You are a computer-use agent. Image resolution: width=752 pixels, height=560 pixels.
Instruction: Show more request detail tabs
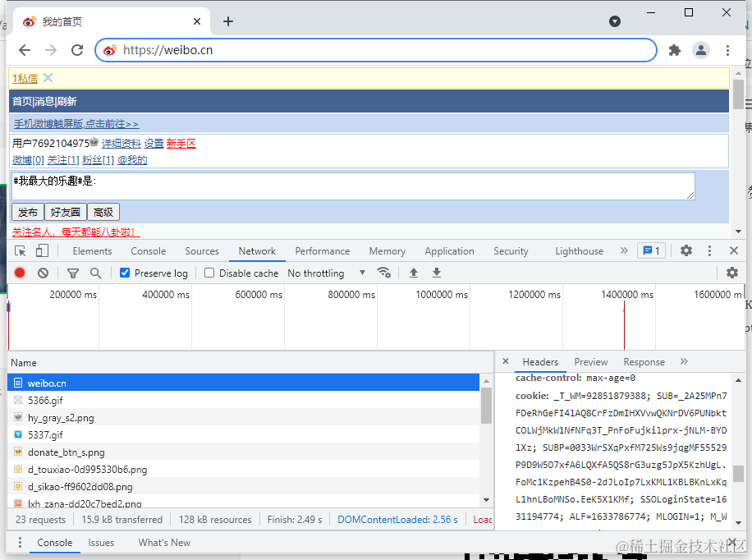pyautogui.click(x=684, y=361)
